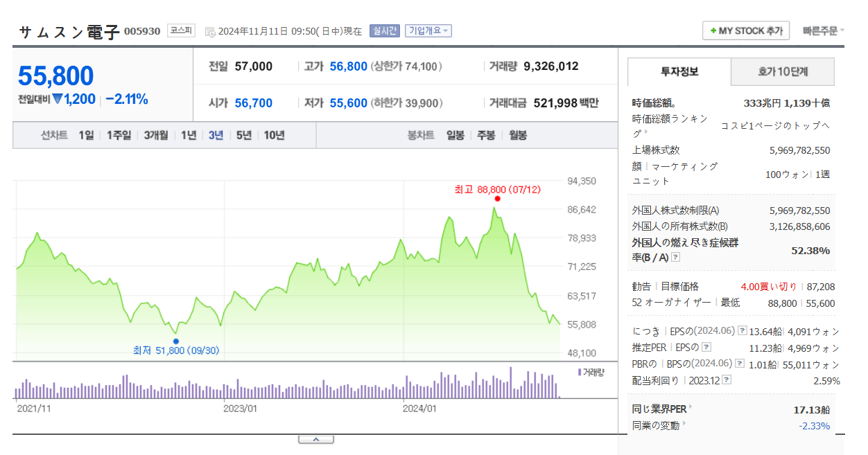Screen dimensions: 868x455
Task: Click the MY STOCK 추가 button
Action: [x=745, y=30]
